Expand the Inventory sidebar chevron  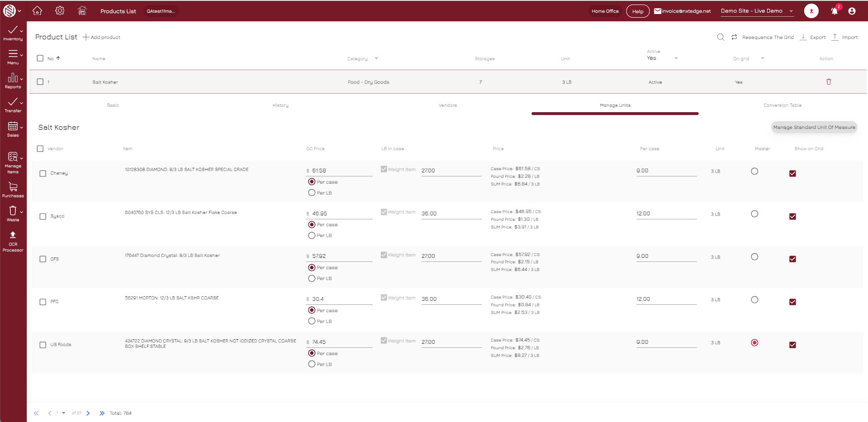[21, 31]
